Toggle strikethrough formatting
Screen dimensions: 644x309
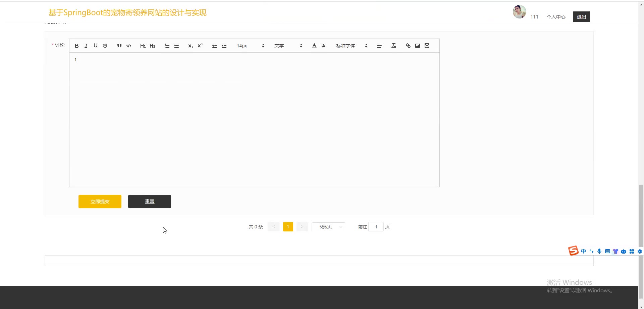coord(105,46)
